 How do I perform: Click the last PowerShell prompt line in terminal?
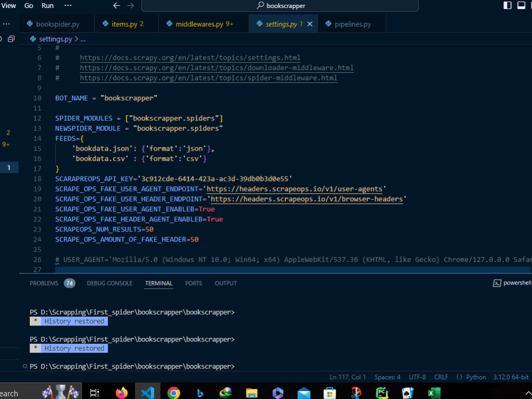[132, 367]
